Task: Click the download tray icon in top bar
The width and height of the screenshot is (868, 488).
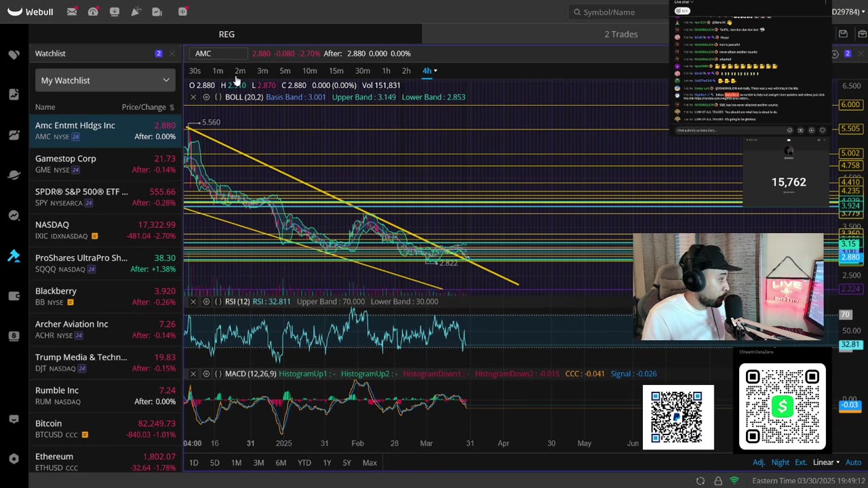Action: 115,12
